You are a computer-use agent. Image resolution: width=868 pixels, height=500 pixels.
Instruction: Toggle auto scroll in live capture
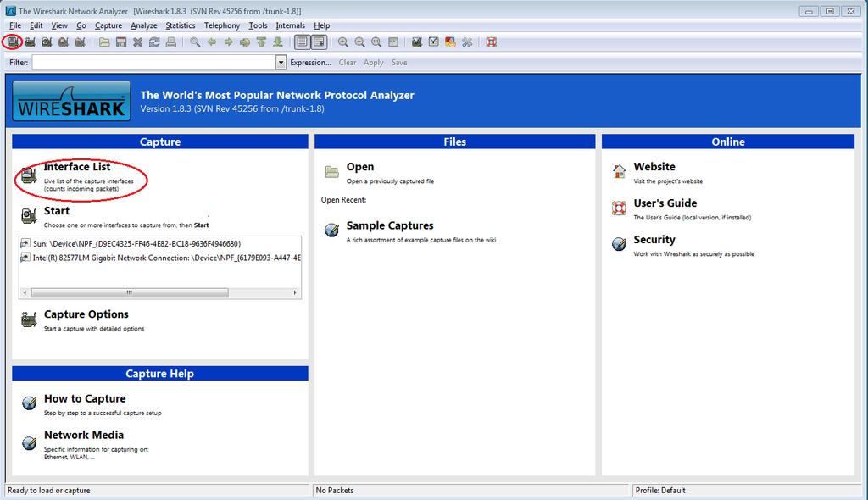pos(319,42)
